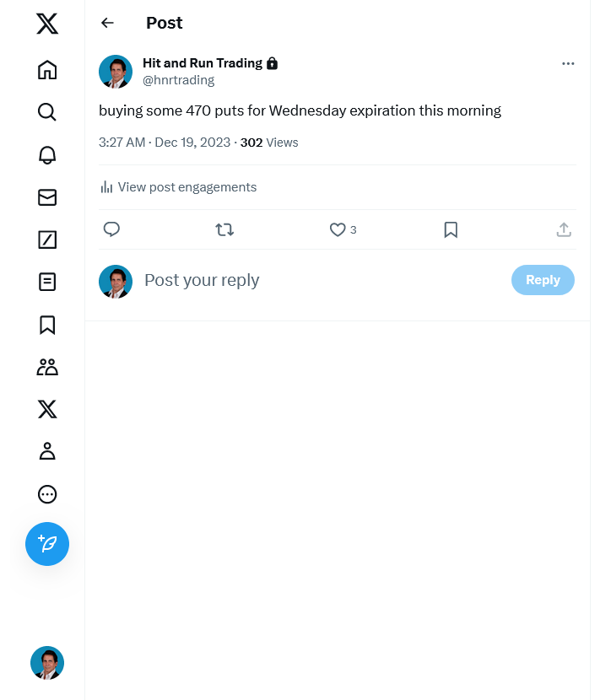Image resolution: width=611 pixels, height=700 pixels.
Task: Open the Communities people icon
Action: tap(47, 367)
